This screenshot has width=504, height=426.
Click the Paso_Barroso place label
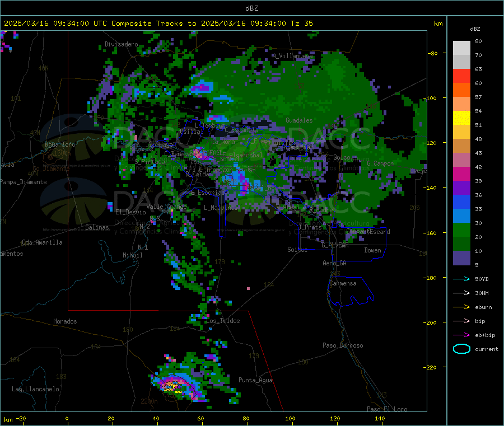tap(343, 345)
